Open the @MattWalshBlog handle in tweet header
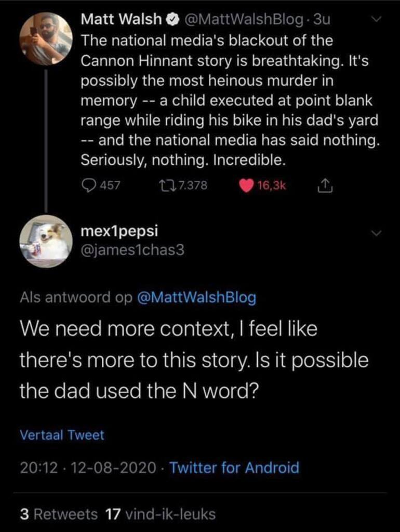Screen dimensions: 400x532 click(241, 20)
